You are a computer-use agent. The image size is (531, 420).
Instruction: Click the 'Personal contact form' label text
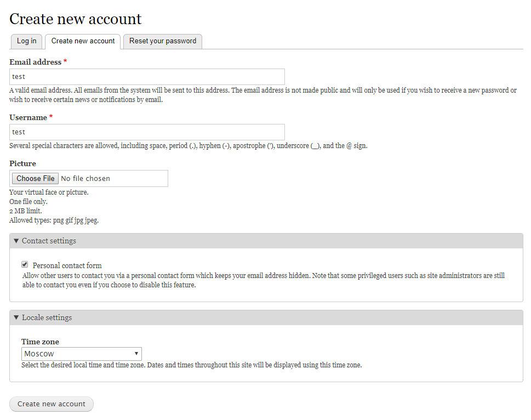67,265
